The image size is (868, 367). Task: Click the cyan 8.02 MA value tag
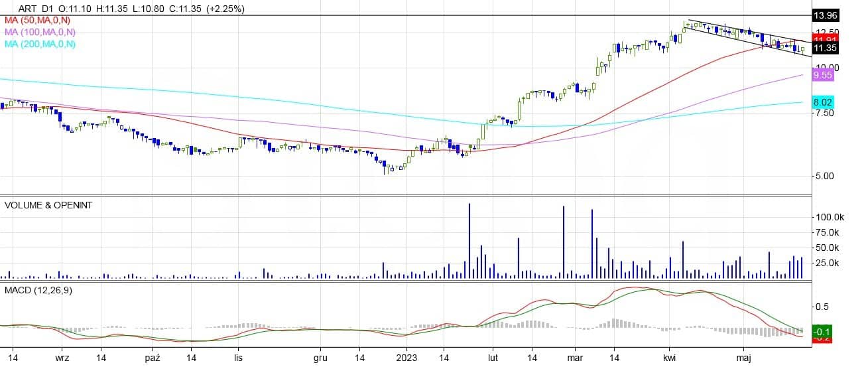[x=822, y=102]
